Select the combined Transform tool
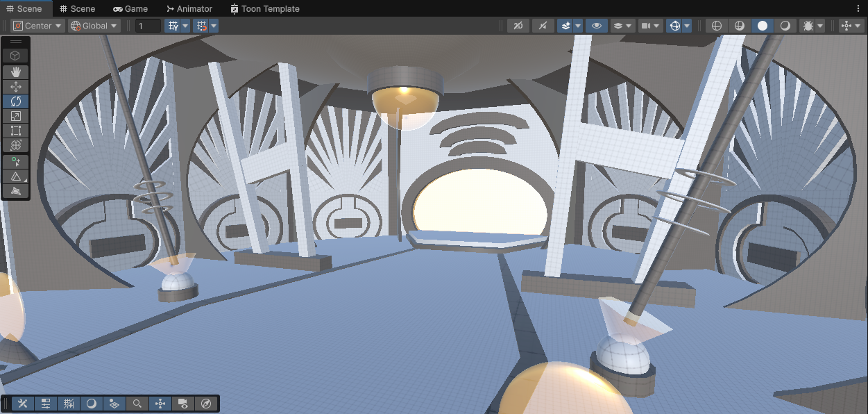This screenshot has width=868, height=414. (16, 145)
